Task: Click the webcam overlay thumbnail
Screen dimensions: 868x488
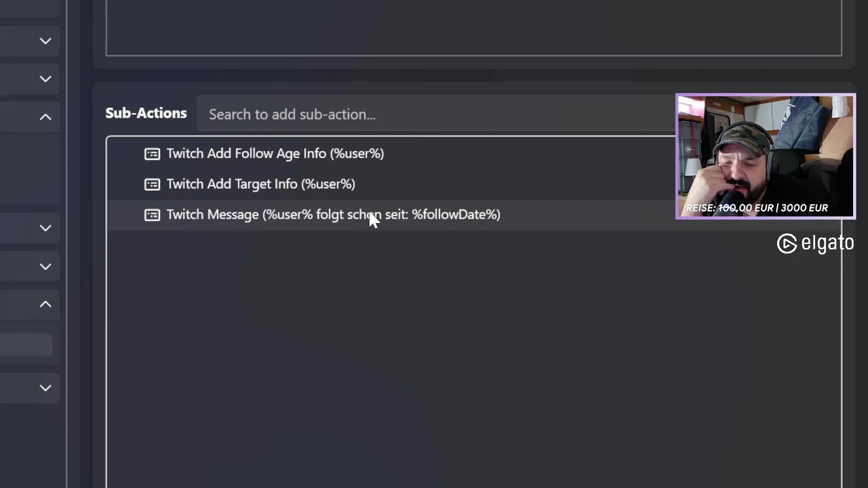Action: [x=765, y=156]
